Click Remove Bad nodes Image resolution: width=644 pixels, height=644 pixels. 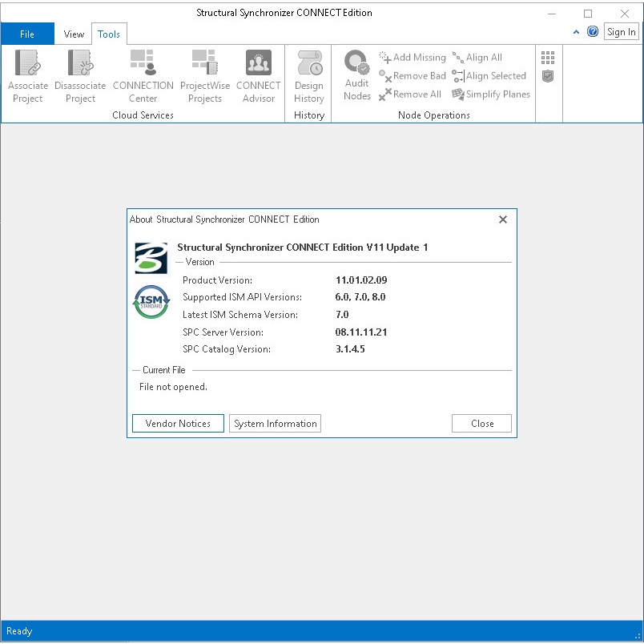point(413,76)
